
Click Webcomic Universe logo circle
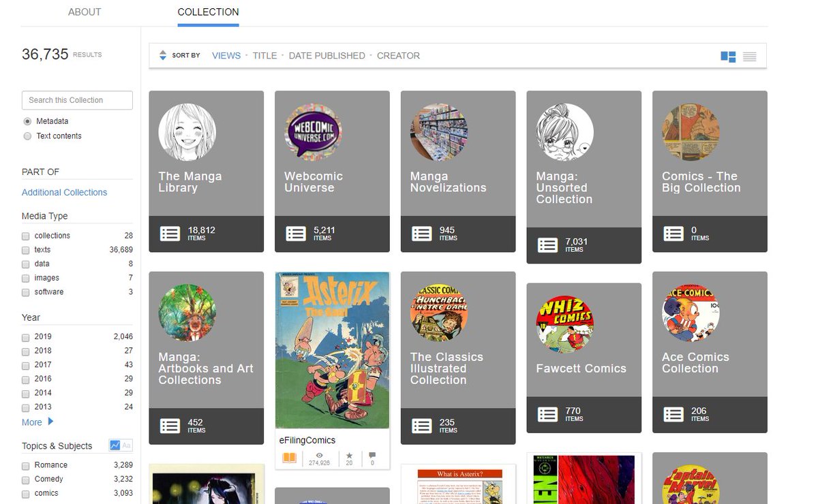click(x=313, y=132)
